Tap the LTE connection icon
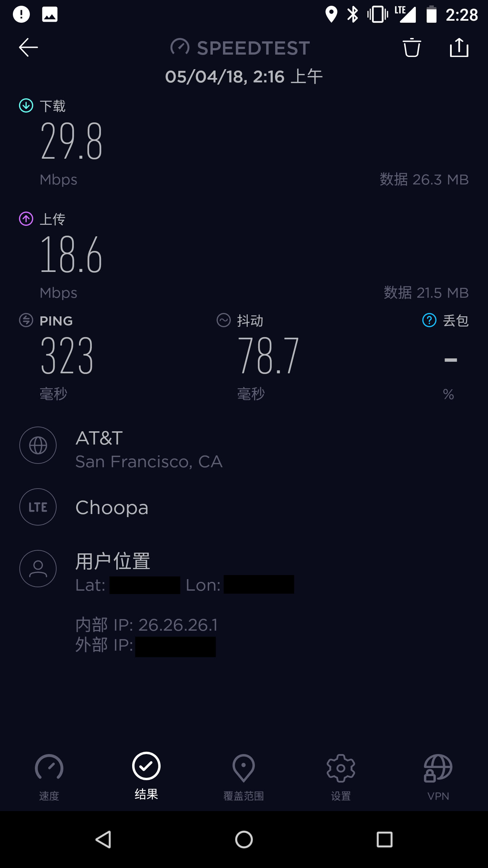Screen dimensions: 488x868 38,507
